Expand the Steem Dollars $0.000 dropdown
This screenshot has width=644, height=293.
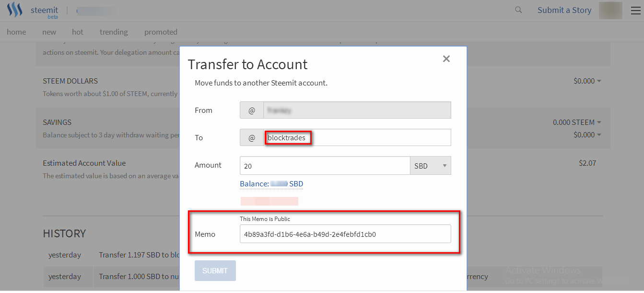click(x=587, y=81)
